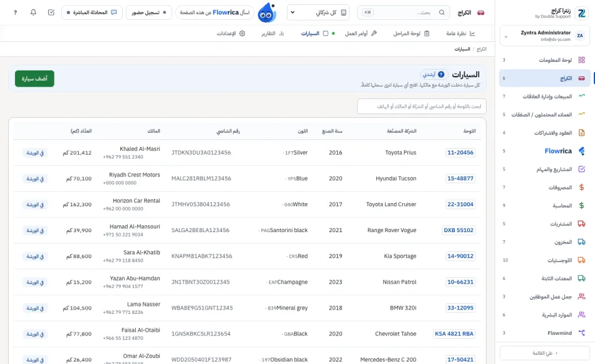
Task: Click the لوحة المعلومات dashboard grid icon
Action: (x=581, y=60)
